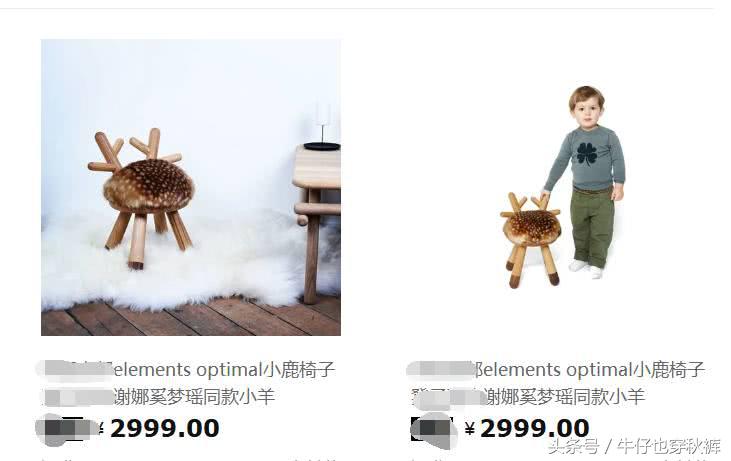Select the right 2999.00 price figure
731x461 pixels.
click(x=535, y=428)
